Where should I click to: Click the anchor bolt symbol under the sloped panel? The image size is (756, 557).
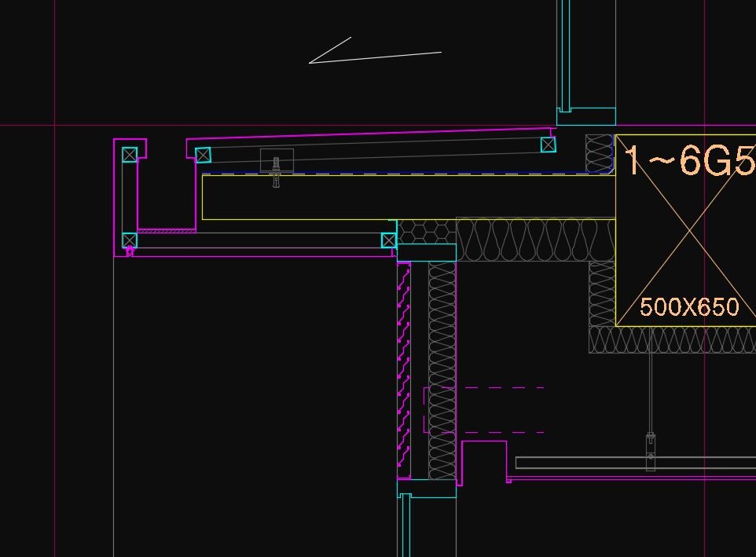click(x=276, y=170)
